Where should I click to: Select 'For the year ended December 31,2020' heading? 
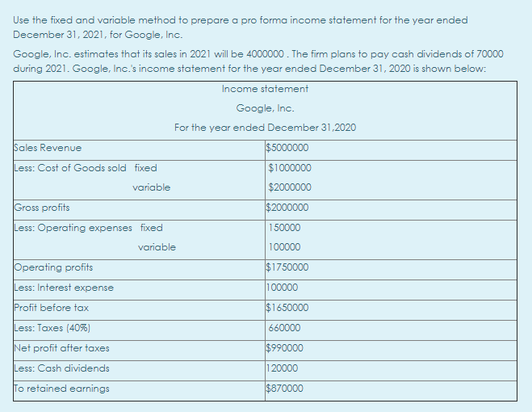[265, 128]
